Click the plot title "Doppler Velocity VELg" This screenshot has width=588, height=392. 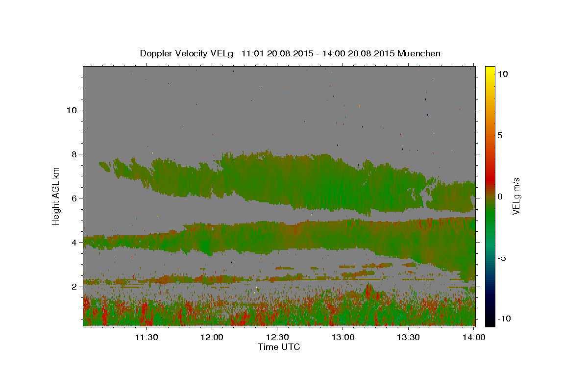click(187, 53)
